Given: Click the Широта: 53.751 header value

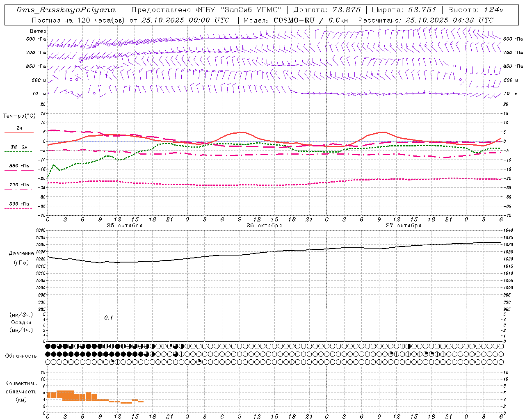Looking at the screenshot, I should pos(404,10).
